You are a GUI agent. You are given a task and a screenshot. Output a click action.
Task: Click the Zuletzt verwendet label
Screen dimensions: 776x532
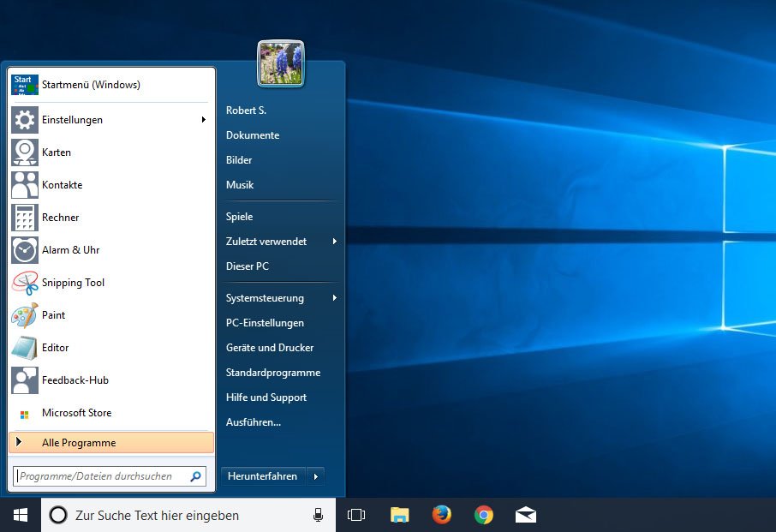click(x=266, y=242)
